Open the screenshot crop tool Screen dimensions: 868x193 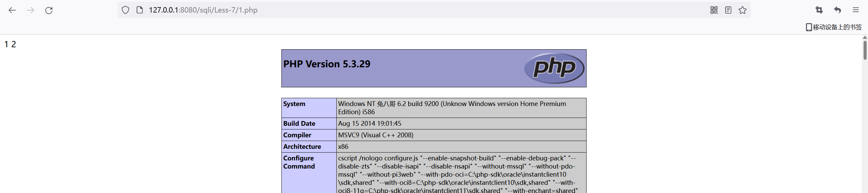pos(819,10)
